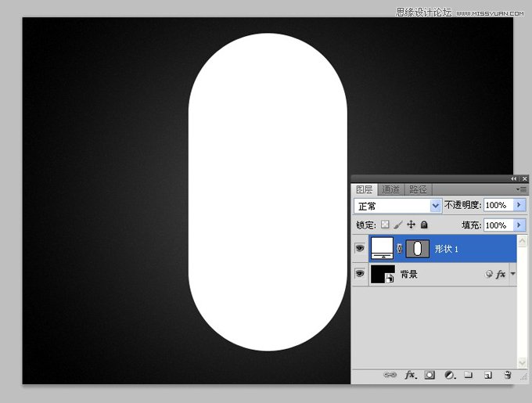Screen dimensions: 532x403
Task: Click the layers list scroll down arrow
Action: [x=522, y=362]
